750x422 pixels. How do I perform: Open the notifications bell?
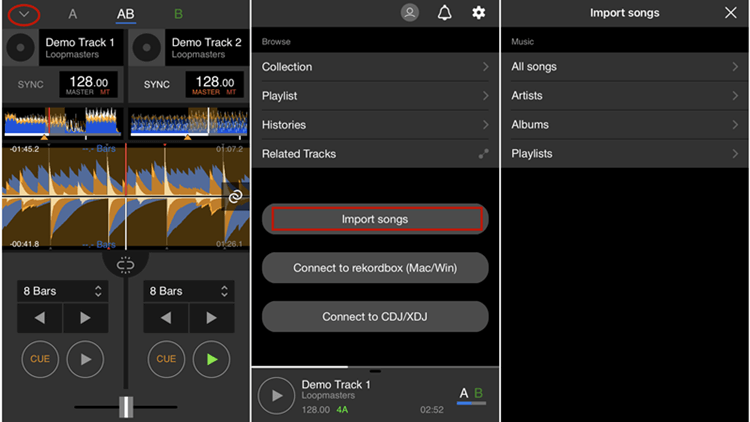tap(444, 13)
